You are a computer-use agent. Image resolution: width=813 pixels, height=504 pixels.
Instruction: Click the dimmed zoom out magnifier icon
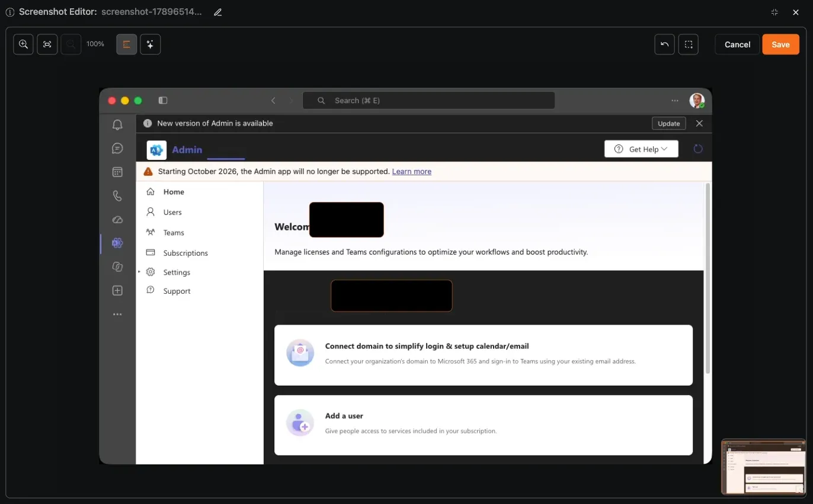pyautogui.click(x=71, y=44)
